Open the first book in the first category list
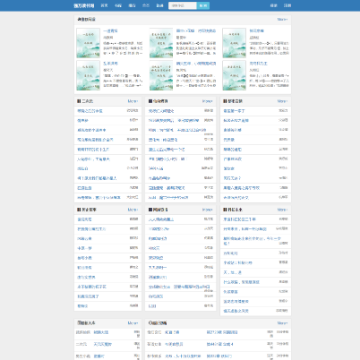This screenshot has width=360, height=360. [90, 111]
